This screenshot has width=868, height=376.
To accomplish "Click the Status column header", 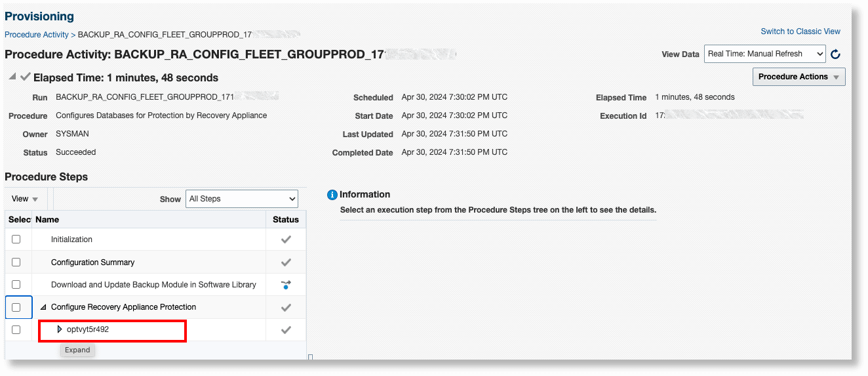I will click(286, 220).
